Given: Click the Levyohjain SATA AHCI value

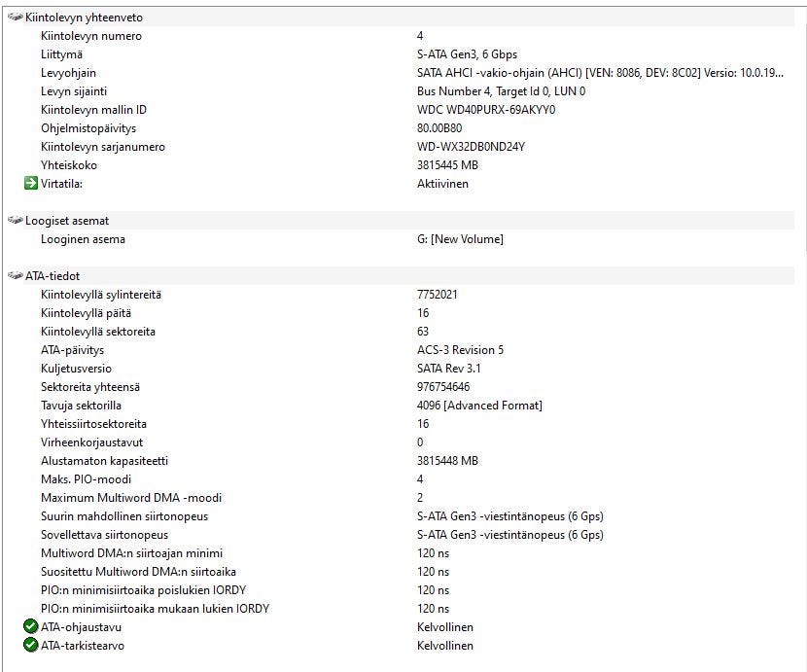Looking at the screenshot, I should click(x=600, y=73).
